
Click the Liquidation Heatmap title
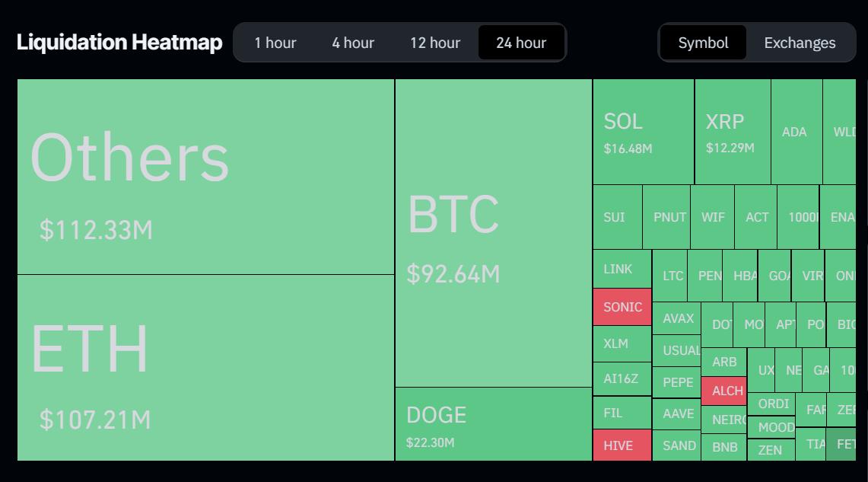[x=118, y=43]
